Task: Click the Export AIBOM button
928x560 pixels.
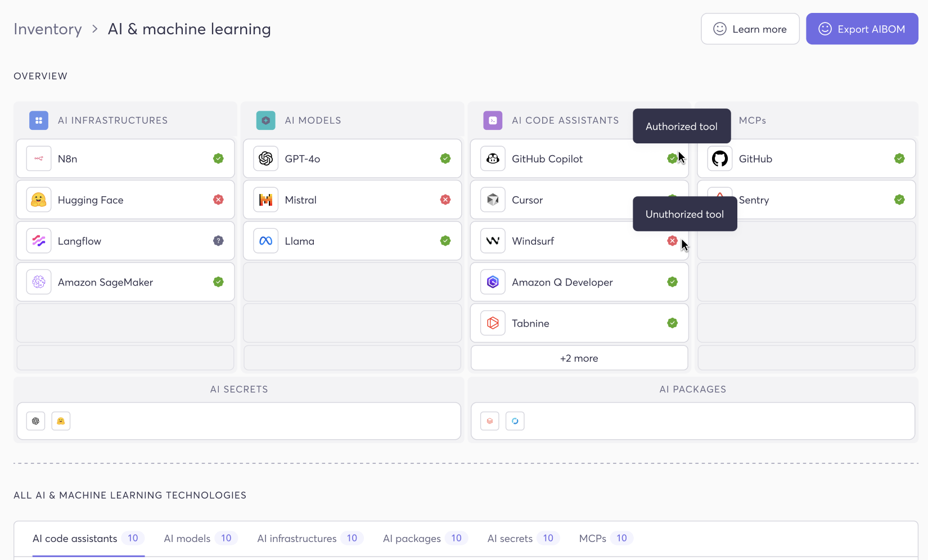Action: pos(862,29)
